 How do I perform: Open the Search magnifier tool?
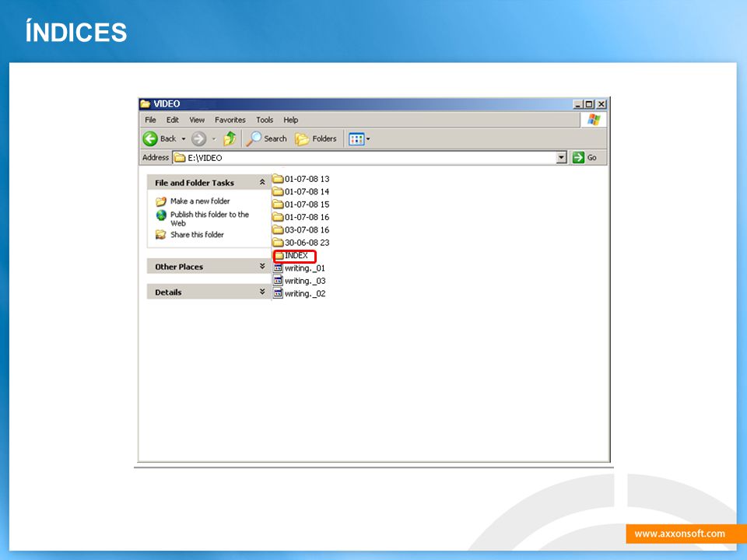coord(267,138)
